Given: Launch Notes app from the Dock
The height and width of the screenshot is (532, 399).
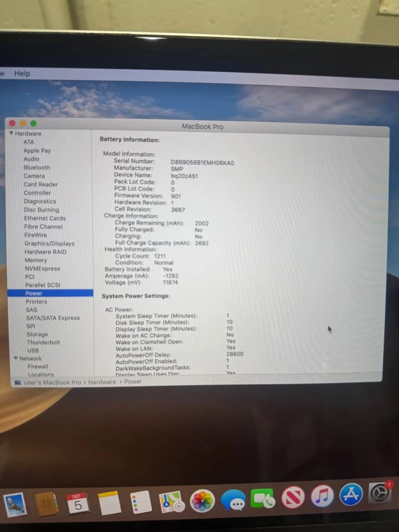Looking at the screenshot, I should 109,503.
